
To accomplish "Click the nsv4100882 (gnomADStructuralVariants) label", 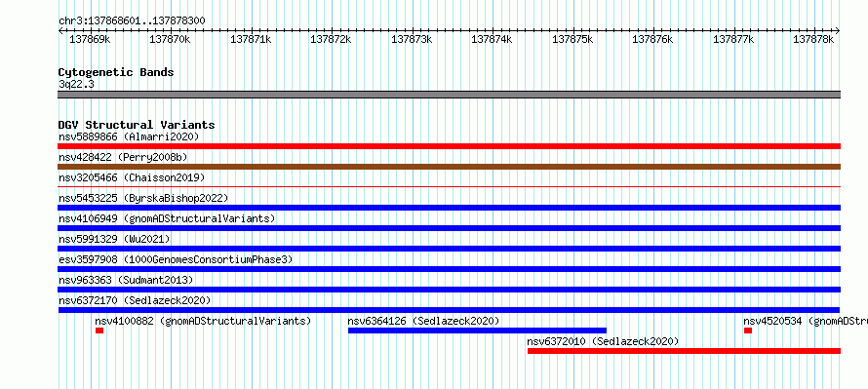I will click(x=203, y=321).
